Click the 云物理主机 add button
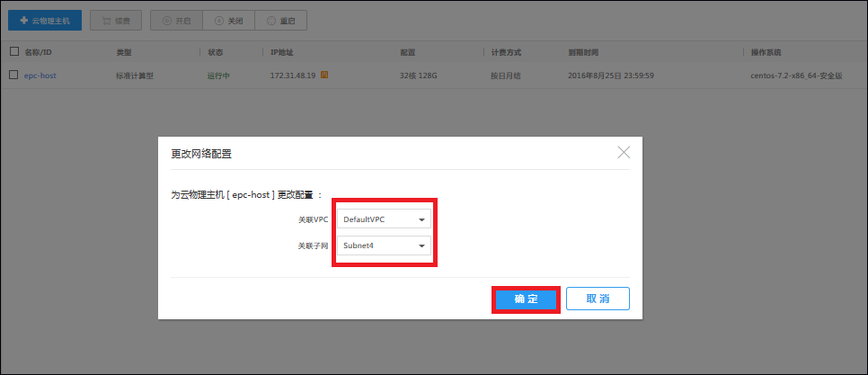The height and width of the screenshot is (375, 868). [x=45, y=20]
